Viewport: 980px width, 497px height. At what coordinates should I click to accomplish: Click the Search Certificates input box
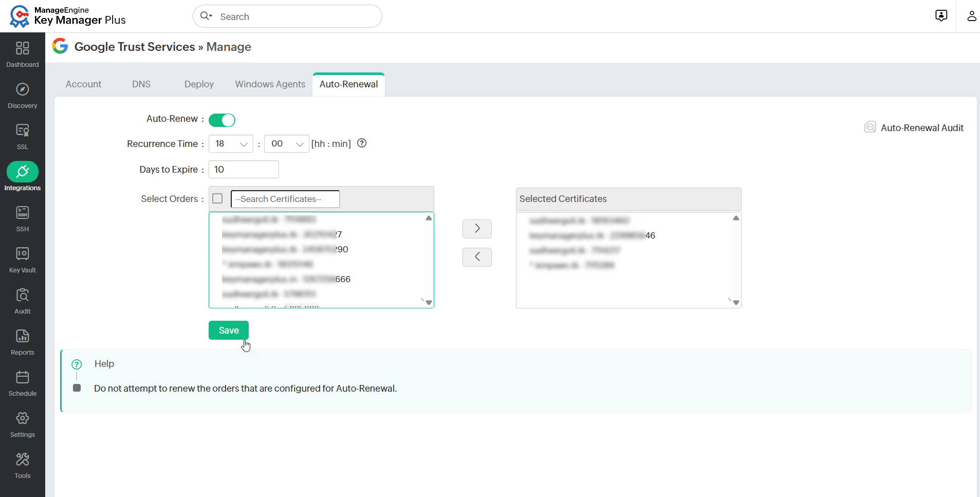[285, 199]
